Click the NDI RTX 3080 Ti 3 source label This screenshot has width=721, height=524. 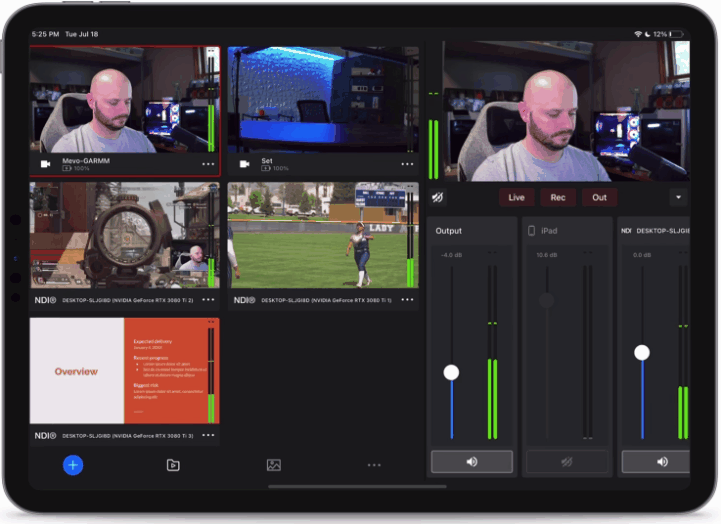[x=128, y=436]
